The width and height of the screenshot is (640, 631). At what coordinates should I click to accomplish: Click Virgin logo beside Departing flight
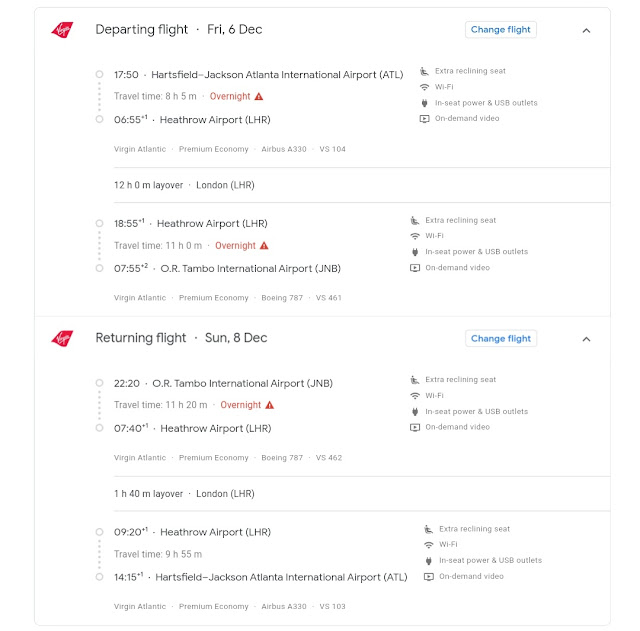[62, 30]
